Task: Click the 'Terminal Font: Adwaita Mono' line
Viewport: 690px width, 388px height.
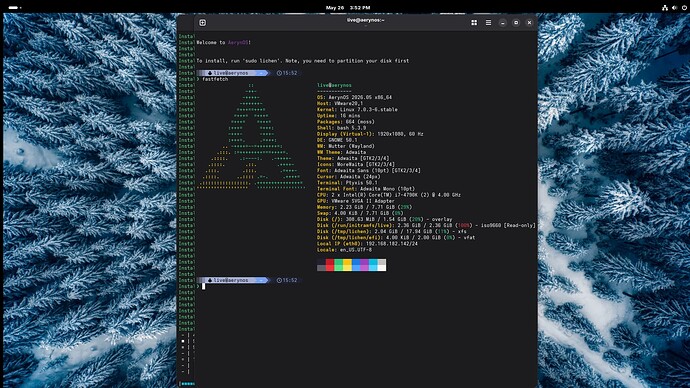Action: point(366,189)
